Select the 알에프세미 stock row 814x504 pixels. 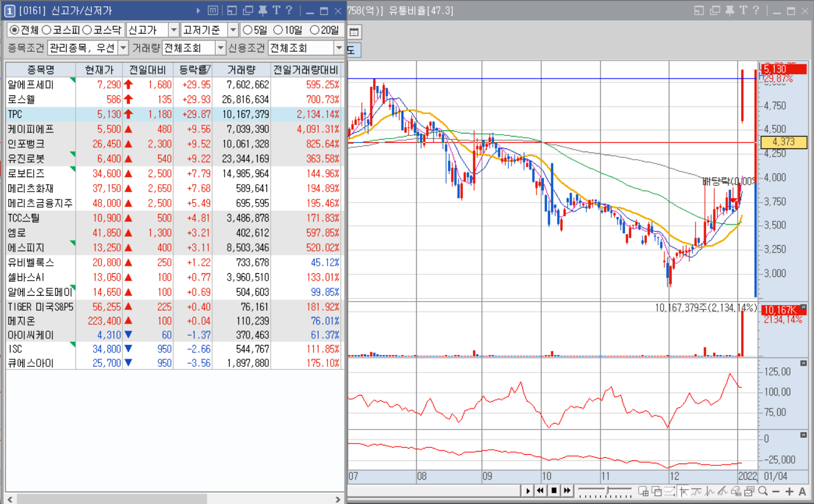(174, 84)
